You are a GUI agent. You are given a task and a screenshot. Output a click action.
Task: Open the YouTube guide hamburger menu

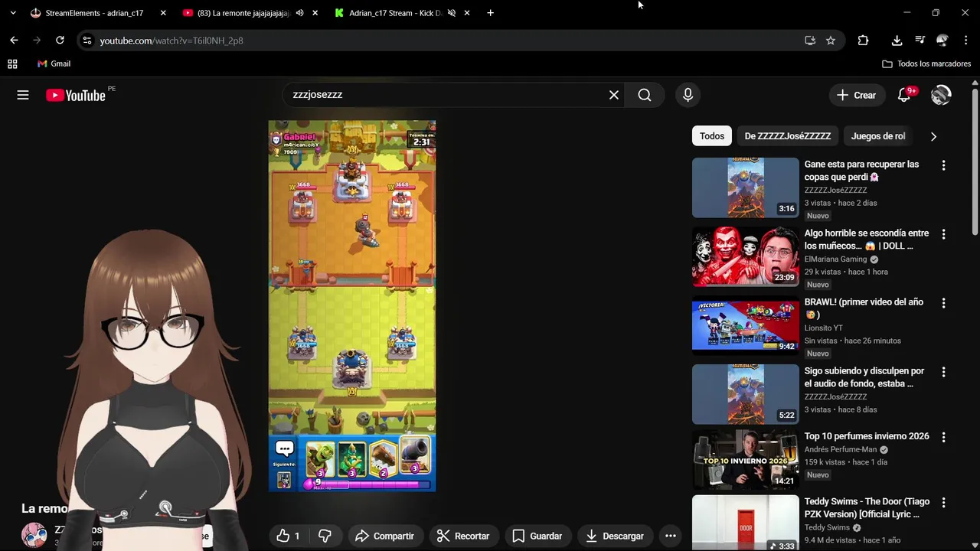click(x=23, y=95)
